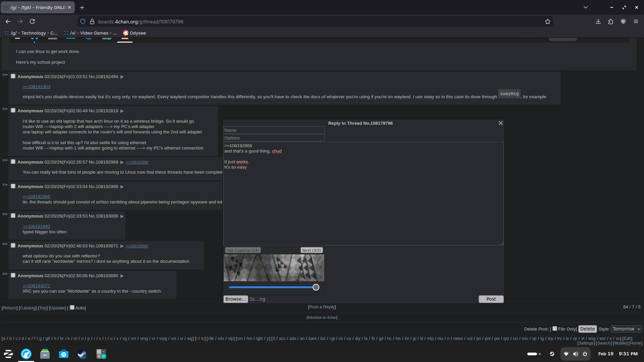This screenshot has width=644, height=362.
Task: Open the Firefox downloads panel
Action: tap(598, 21)
